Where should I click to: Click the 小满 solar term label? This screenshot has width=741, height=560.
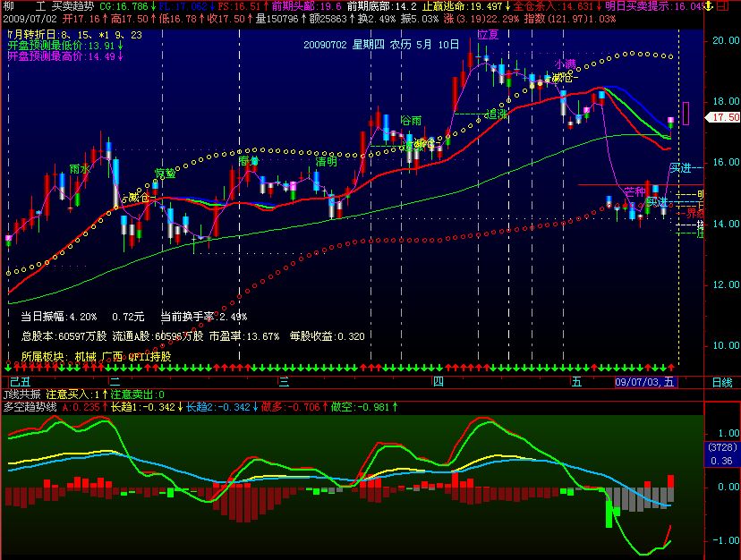point(566,64)
